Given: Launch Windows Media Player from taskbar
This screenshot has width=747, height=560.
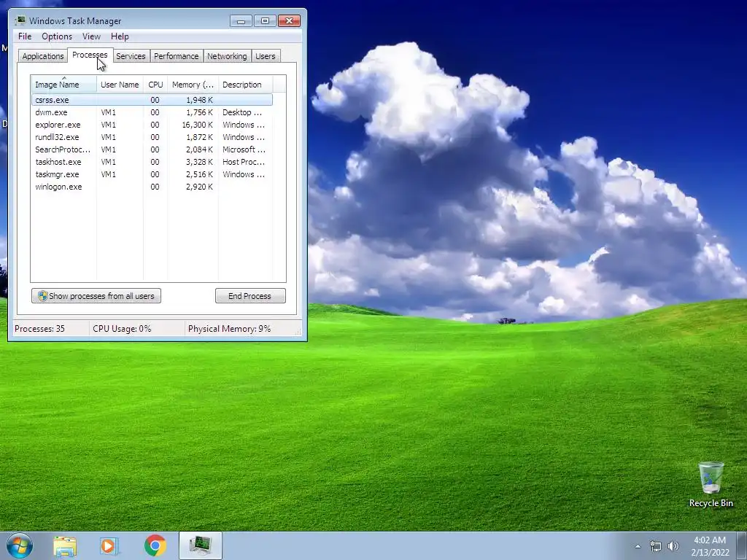Looking at the screenshot, I should click(x=109, y=545).
